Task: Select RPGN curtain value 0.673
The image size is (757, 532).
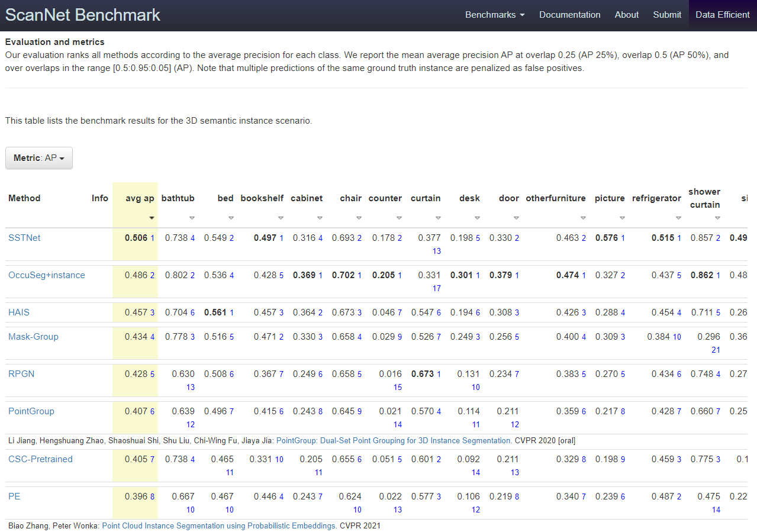Action: pyautogui.click(x=423, y=374)
